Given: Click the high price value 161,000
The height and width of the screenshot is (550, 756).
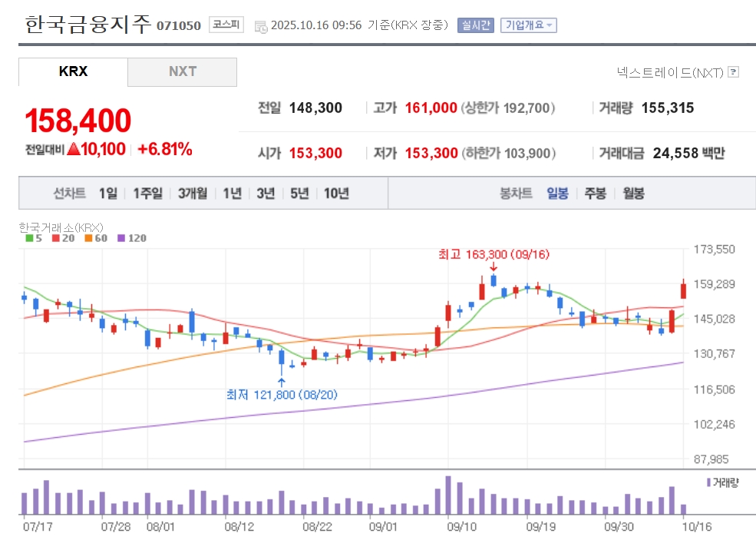Looking at the screenshot, I should (x=431, y=108).
